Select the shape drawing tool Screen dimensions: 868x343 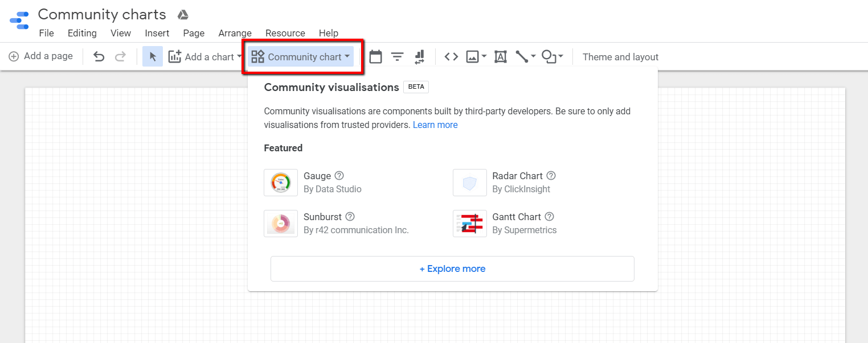548,56
